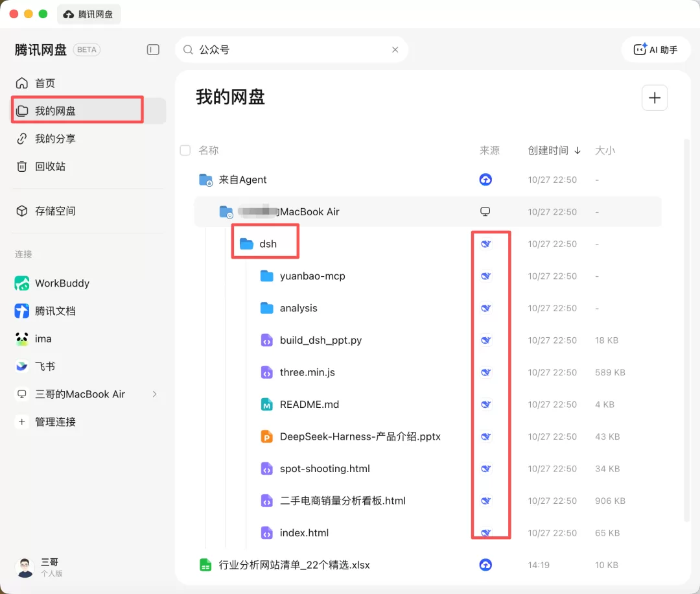Open the dsh folder

click(268, 244)
